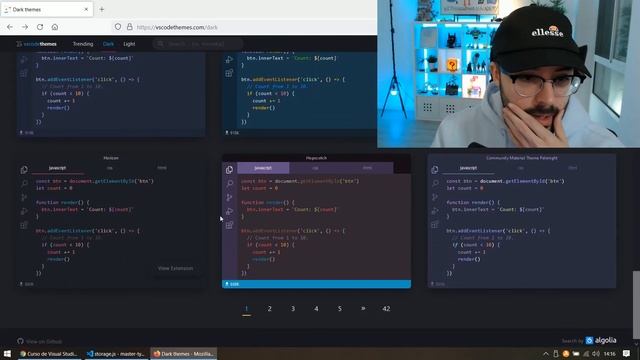Switch to Curso de Visual Studio taskbar window
Screen dimensions: 640x360
tap(49, 354)
